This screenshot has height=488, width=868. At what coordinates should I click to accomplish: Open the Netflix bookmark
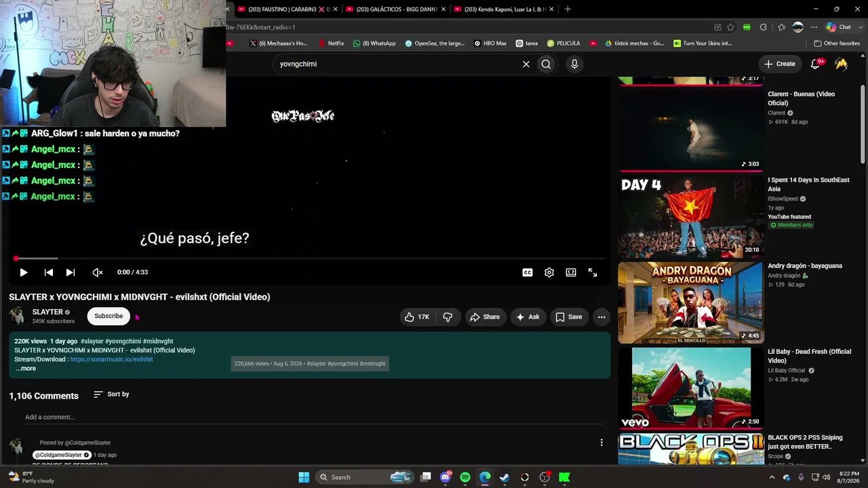331,43
